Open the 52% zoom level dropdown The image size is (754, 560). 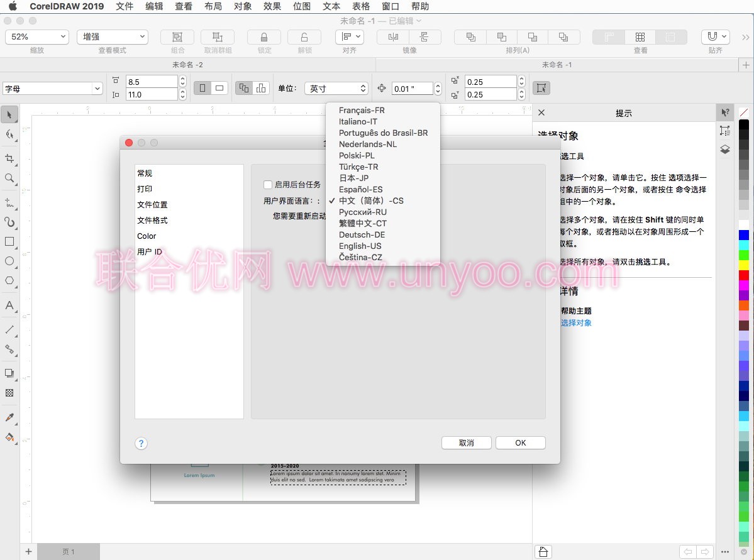click(x=37, y=36)
